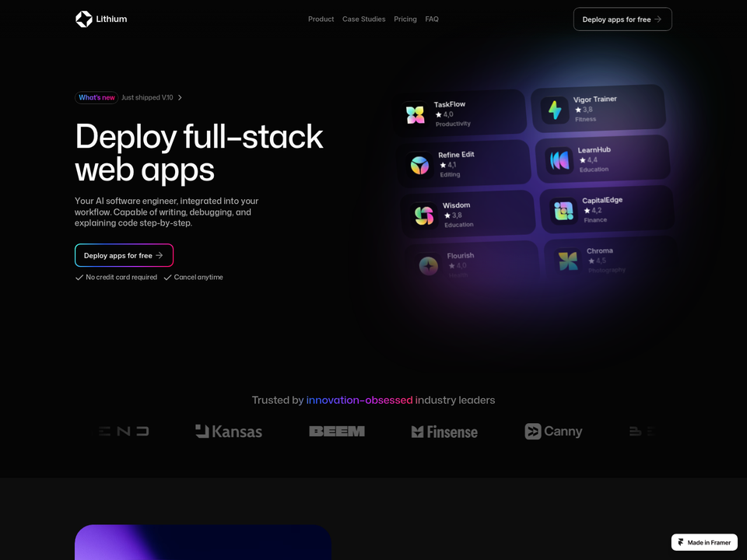The width and height of the screenshot is (747, 560).
Task: Click the gradient-outlined hero Deploy apps button
Action: (x=124, y=255)
